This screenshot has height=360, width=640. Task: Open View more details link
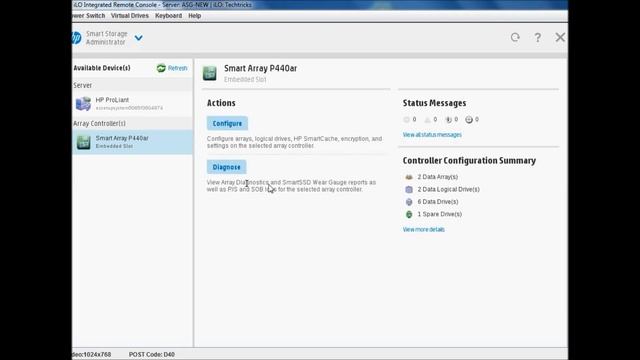click(424, 229)
